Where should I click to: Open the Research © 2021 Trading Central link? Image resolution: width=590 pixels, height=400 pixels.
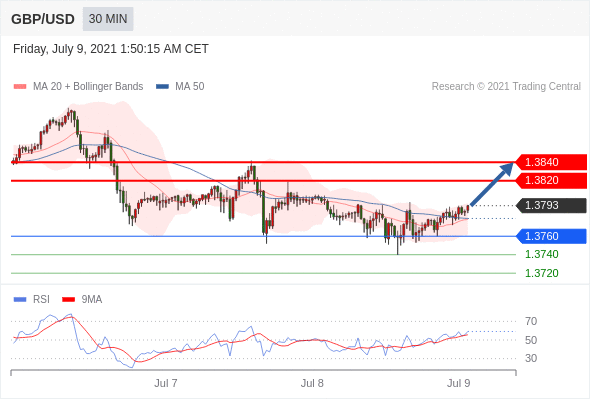click(506, 87)
